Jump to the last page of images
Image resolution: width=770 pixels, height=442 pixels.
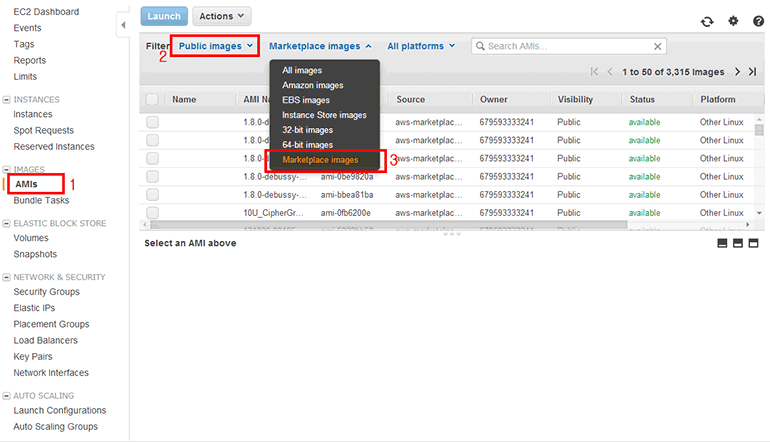point(752,72)
